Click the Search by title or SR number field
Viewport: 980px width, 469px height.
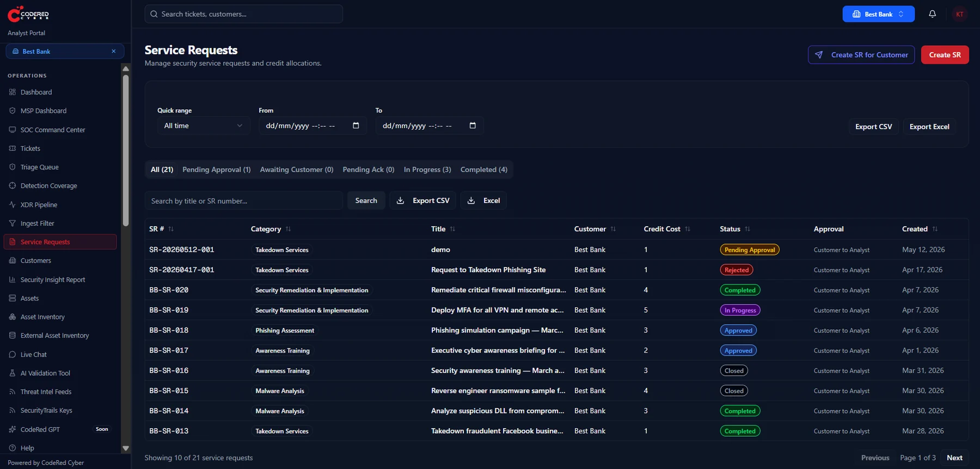click(243, 201)
